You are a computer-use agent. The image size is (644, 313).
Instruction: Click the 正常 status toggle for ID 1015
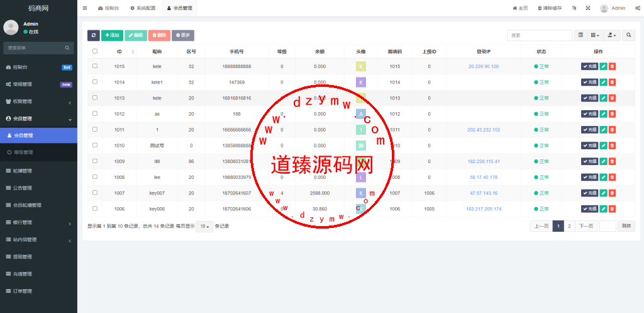[541, 66]
